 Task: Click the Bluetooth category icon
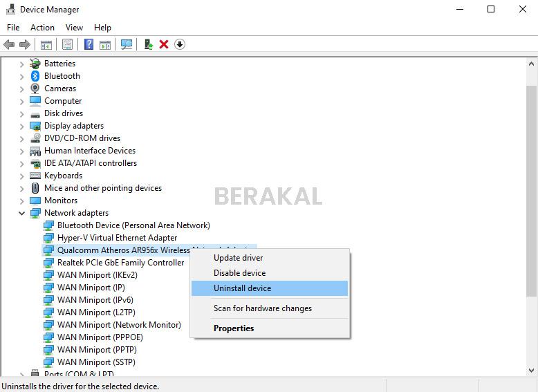click(x=35, y=76)
